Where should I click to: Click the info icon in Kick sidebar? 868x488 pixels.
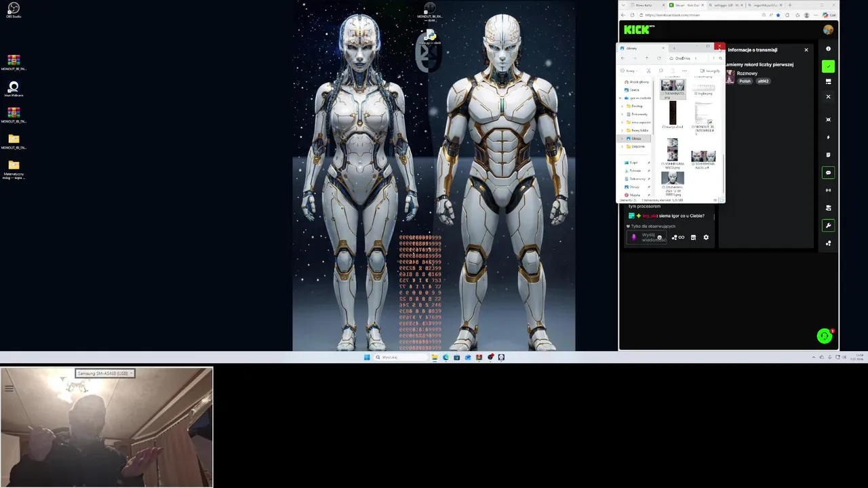pyautogui.click(x=828, y=49)
